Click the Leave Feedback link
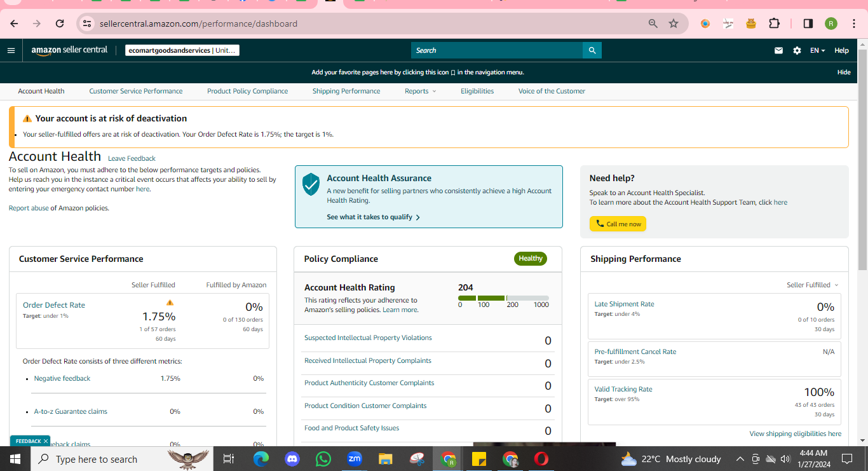 coord(132,158)
